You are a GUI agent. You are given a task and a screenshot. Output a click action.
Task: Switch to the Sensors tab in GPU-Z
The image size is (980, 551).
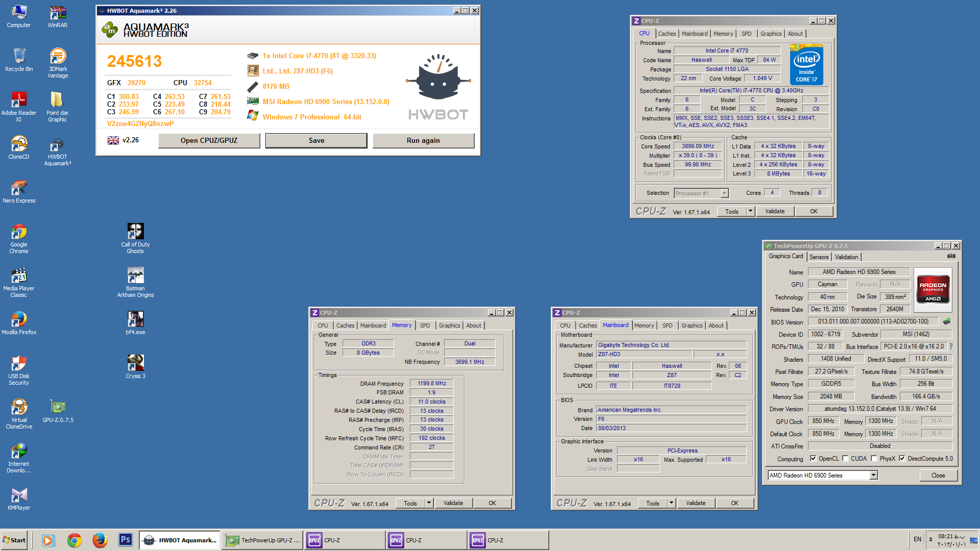[819, 257]
